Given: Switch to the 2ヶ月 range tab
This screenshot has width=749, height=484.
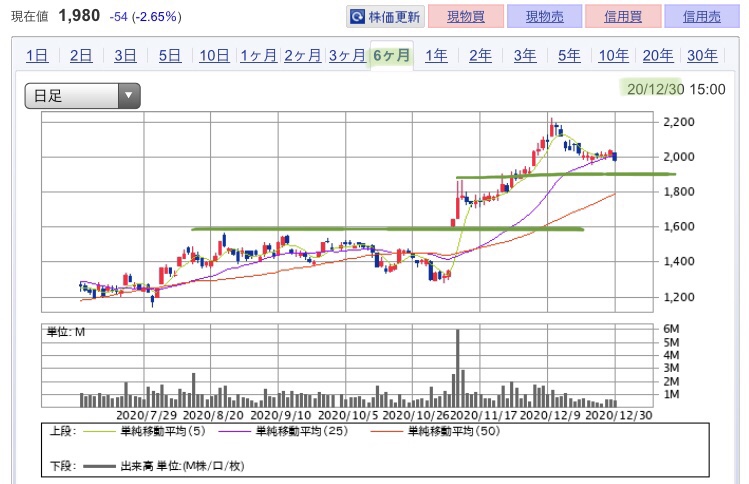Looking at the screenshot, I should click(303, 56).
